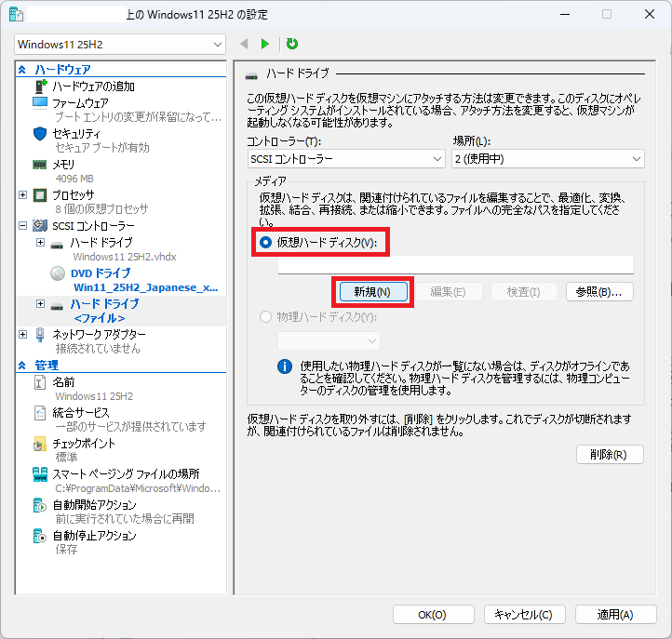The image size is (672, 639).
Task: Click the セキュリティ shield icon
Action: tap(40, 134)
